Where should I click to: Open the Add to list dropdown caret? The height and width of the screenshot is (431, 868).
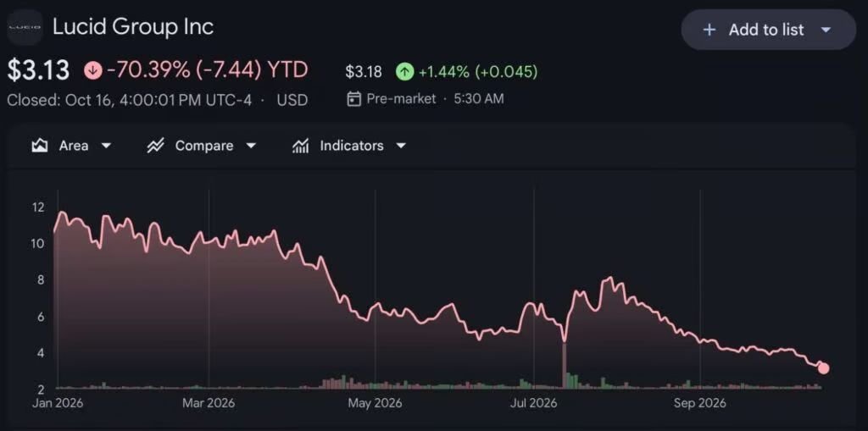pyautogui.click(x=826, y=30)
